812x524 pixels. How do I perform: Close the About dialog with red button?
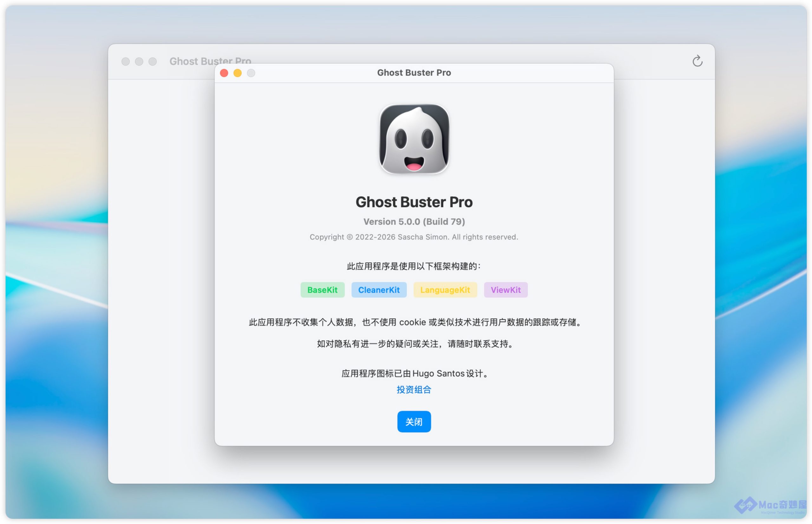coord(224,73)
